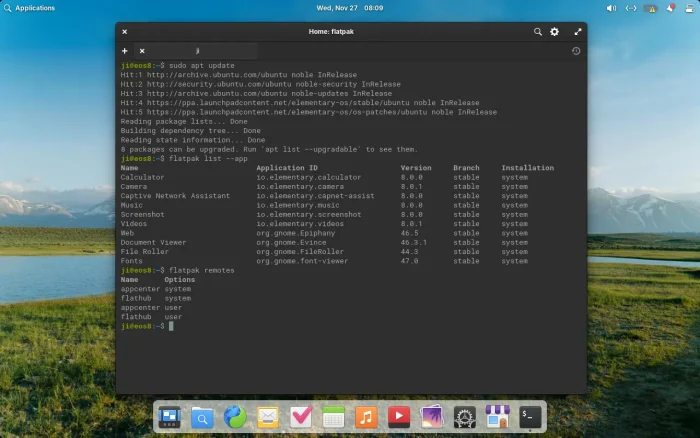Open Multitasking View from the dock
The height and width of the screenshot is (438, 700).
170,417
